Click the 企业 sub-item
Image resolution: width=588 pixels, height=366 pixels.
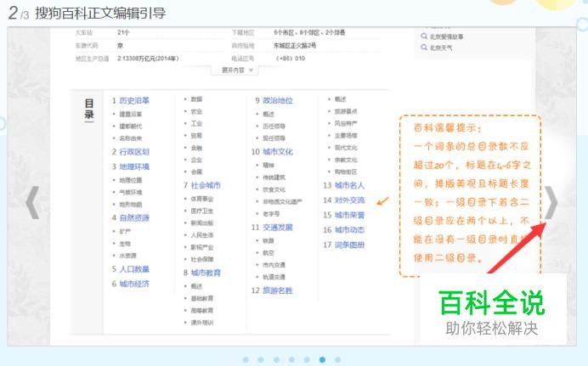click(x=196, y=160)
